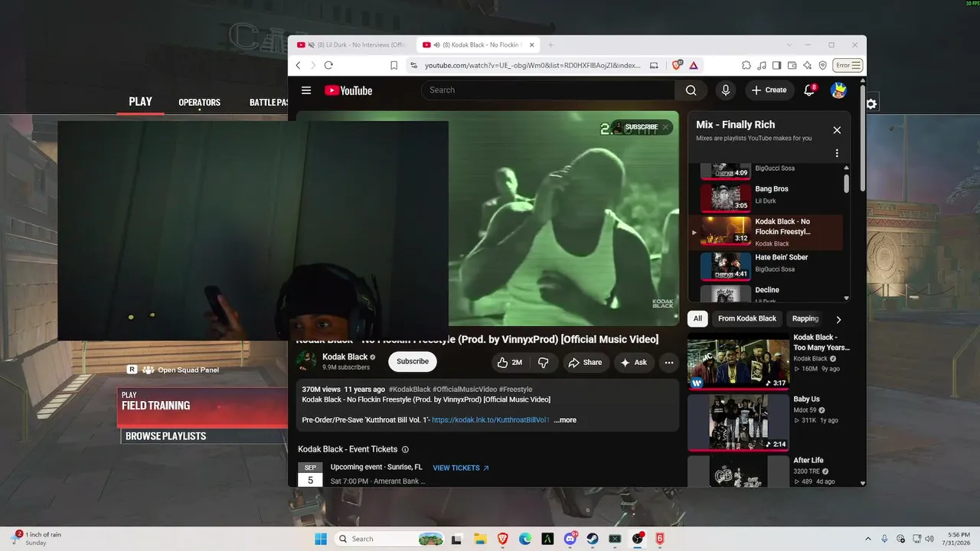Switch to the Lil Durk No Interviews tab

pyautogui.click(x=351, y=45)
